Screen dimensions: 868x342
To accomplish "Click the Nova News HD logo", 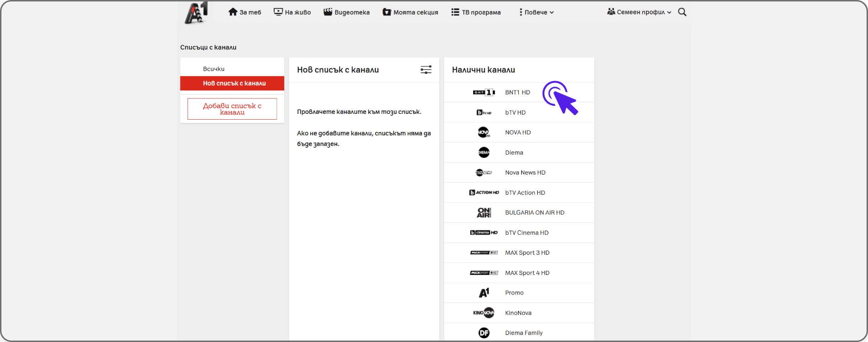I will 484,172.
